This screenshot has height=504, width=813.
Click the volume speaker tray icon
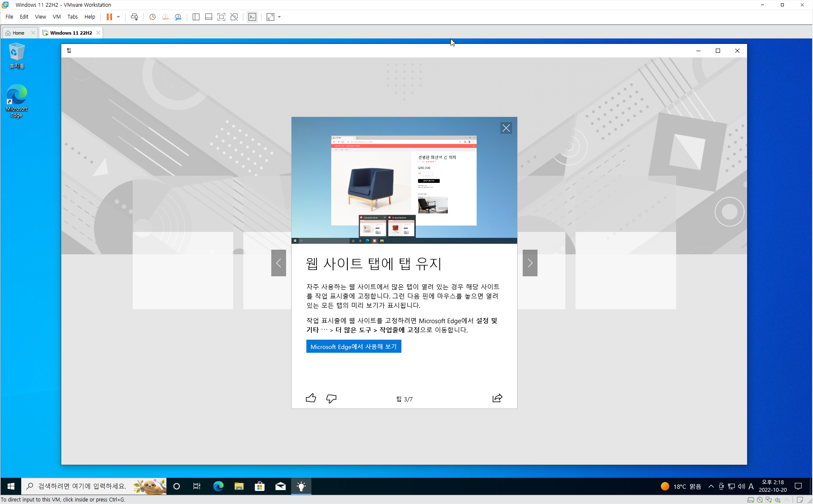coord(742,486)
